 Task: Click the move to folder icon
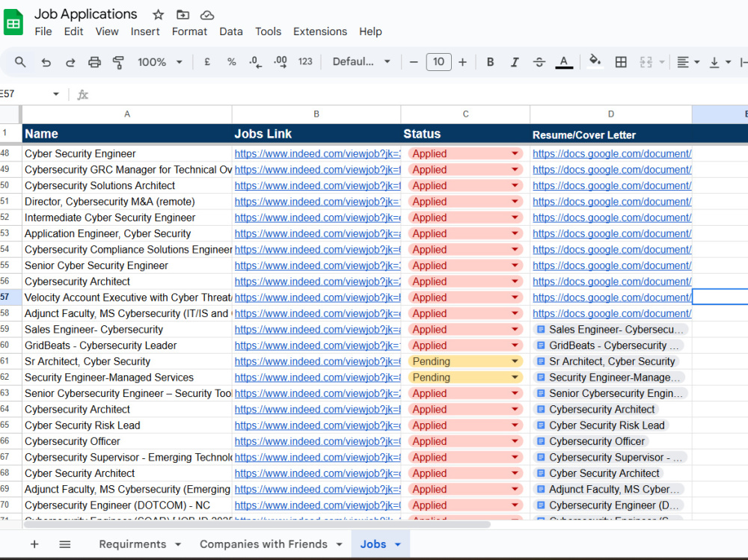(183, 15)
